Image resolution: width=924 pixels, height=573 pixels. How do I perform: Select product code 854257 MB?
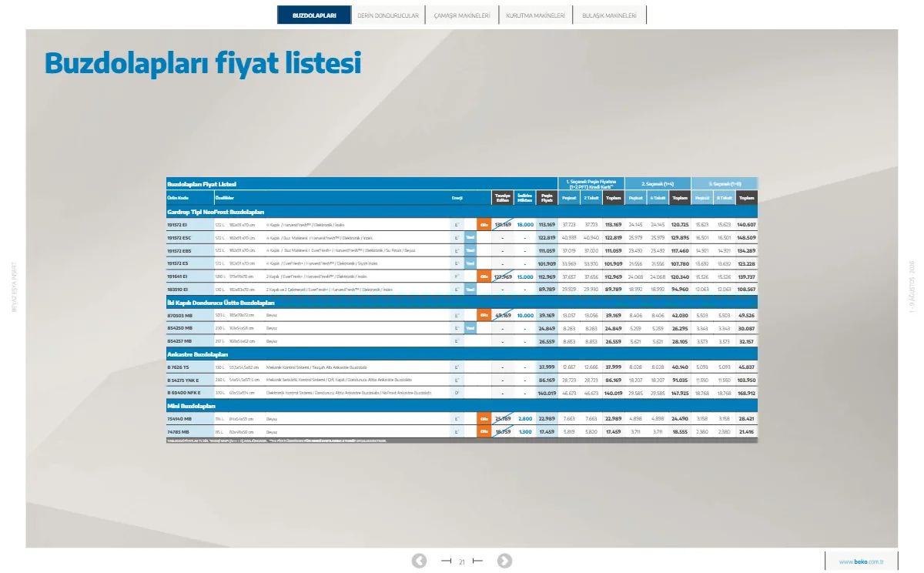coord(179,340)
